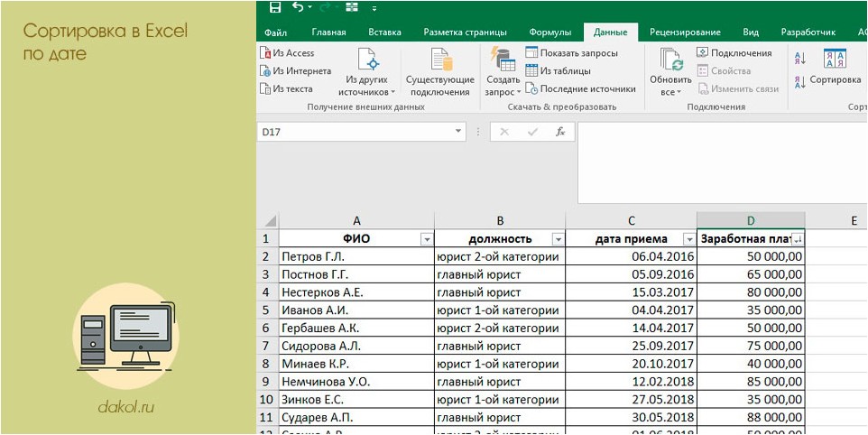Viewport: 868px width, 435px height.
Task: Click Из таблицы button
Action: pos(558,70)
